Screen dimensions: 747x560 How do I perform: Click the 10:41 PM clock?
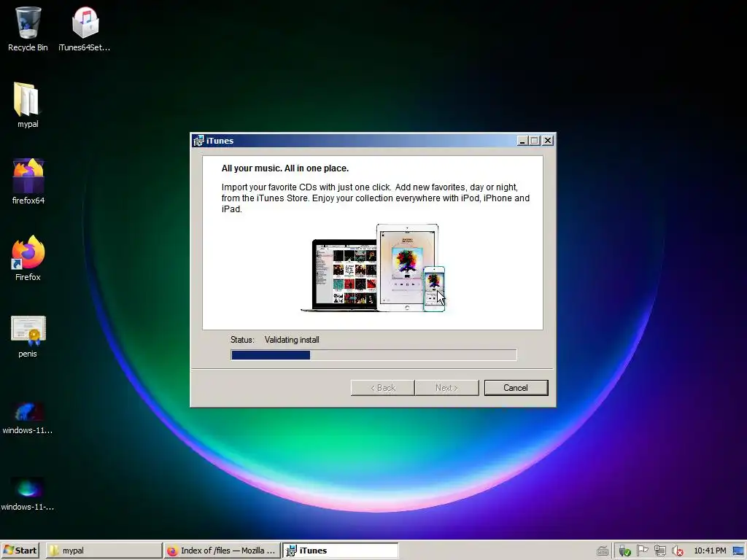(710, 551)
